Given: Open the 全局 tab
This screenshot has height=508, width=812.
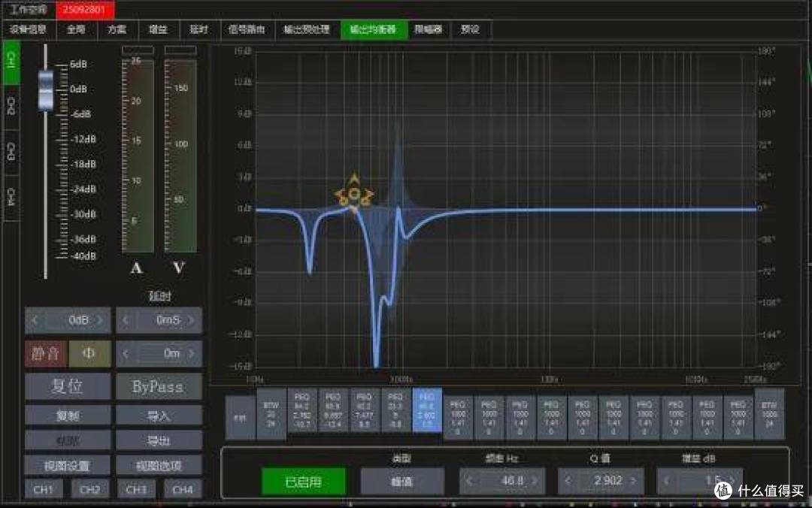Looking at the screenshot, I should (76, 29).
